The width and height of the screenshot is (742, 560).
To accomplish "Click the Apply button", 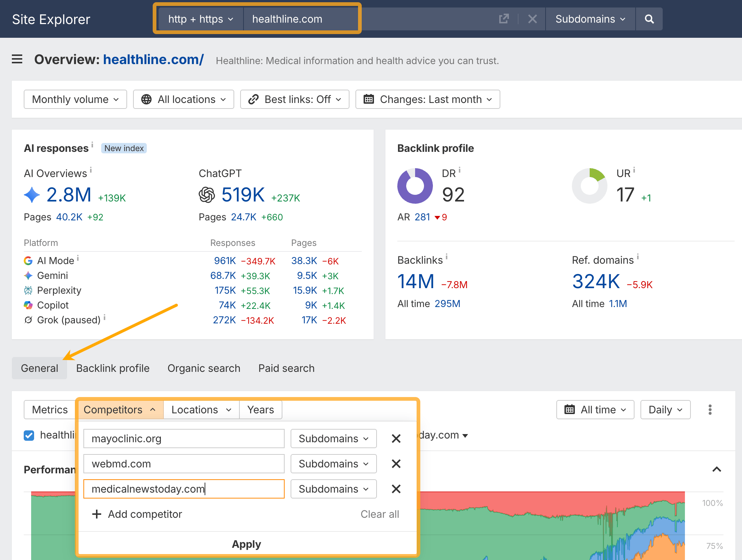I will pos(246,544).
